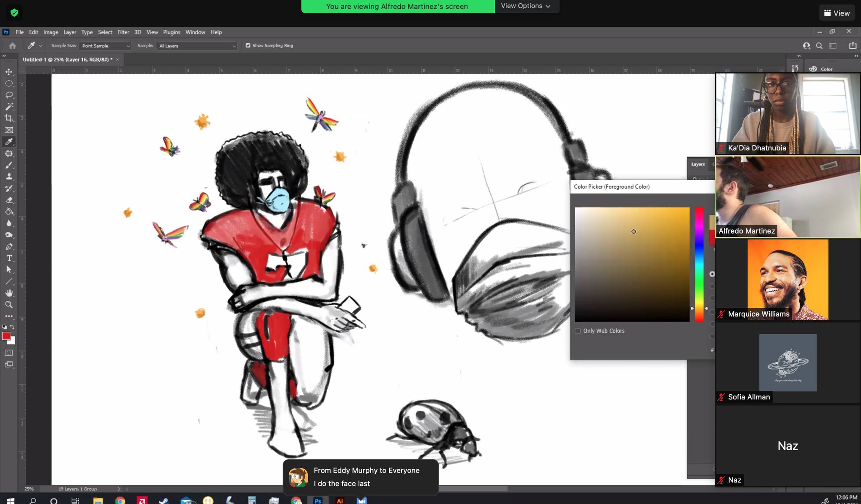
Task: Select the Paint Bucket tool
Action: 9,212
